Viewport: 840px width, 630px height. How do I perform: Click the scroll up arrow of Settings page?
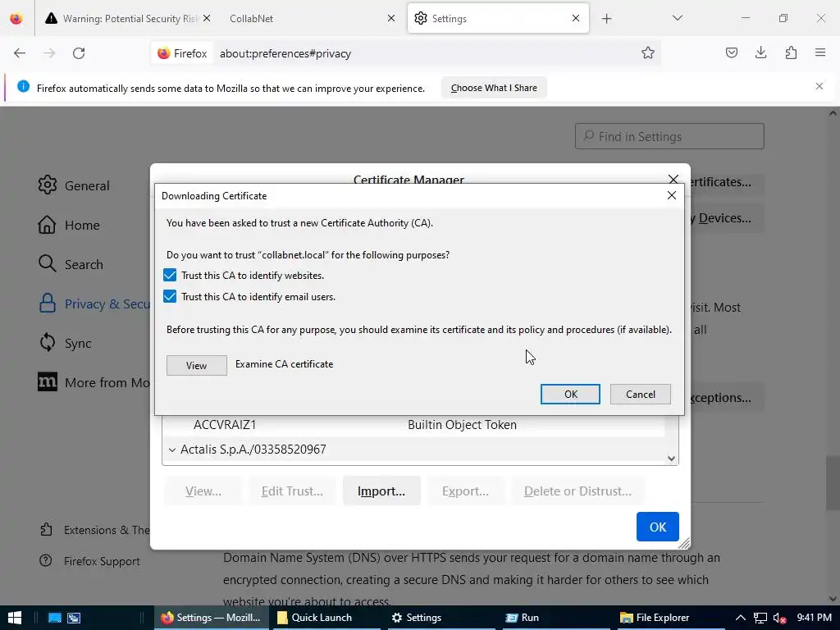pyautogui.click(x=833, y=113)
